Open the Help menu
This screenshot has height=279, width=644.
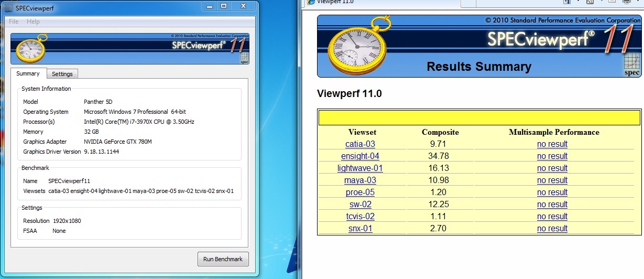33,22
